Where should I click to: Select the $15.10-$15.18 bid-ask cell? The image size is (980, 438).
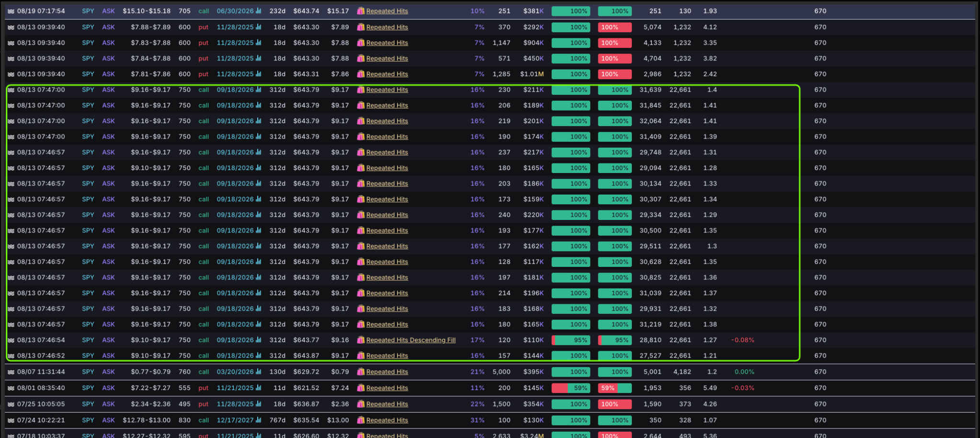(x=147, y=11)
